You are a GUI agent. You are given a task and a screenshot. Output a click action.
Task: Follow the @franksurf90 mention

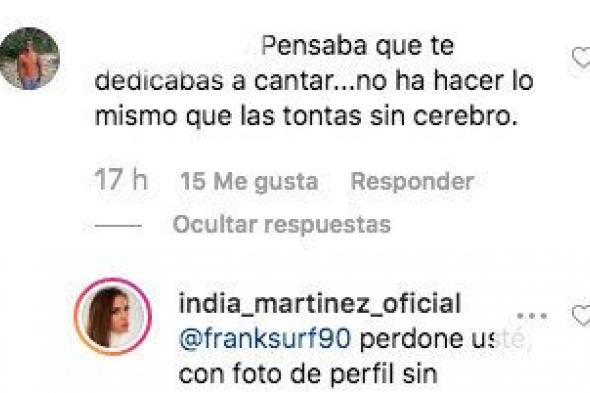[265, 339]
